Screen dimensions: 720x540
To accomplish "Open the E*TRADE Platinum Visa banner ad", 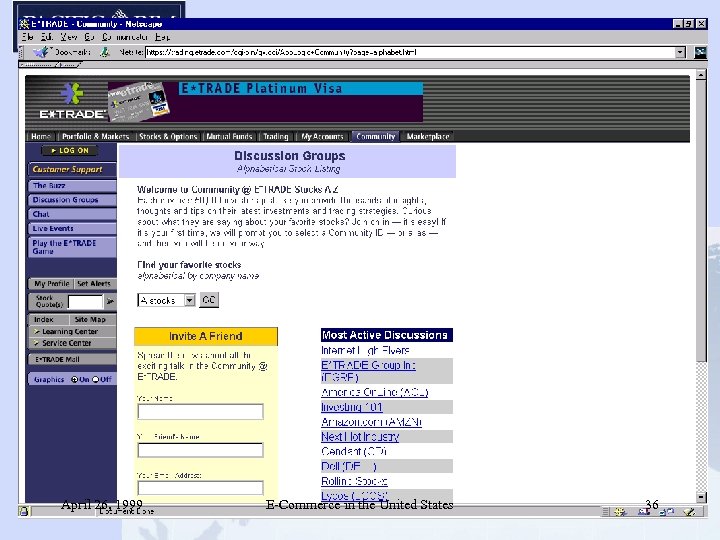I will click(265, 102).
